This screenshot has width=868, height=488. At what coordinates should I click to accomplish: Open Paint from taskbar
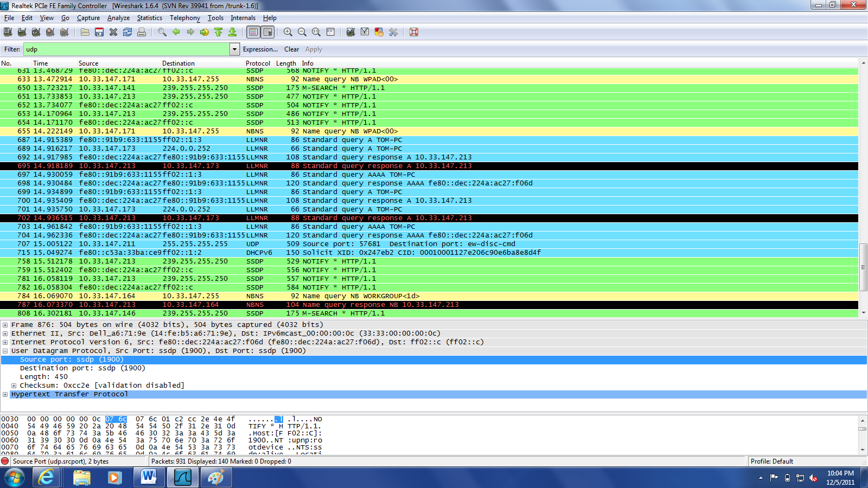(216, 478)
